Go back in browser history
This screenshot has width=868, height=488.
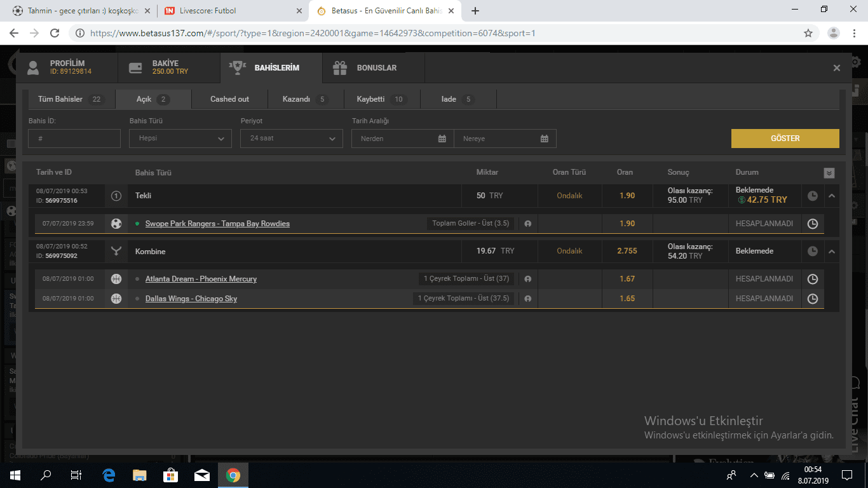click(14, 33)
